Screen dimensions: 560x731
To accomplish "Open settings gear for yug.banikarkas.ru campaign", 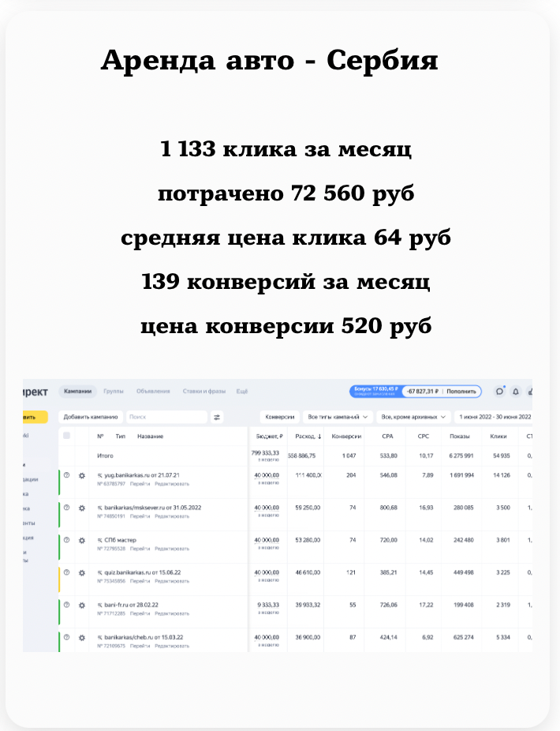I will (82, 475).
